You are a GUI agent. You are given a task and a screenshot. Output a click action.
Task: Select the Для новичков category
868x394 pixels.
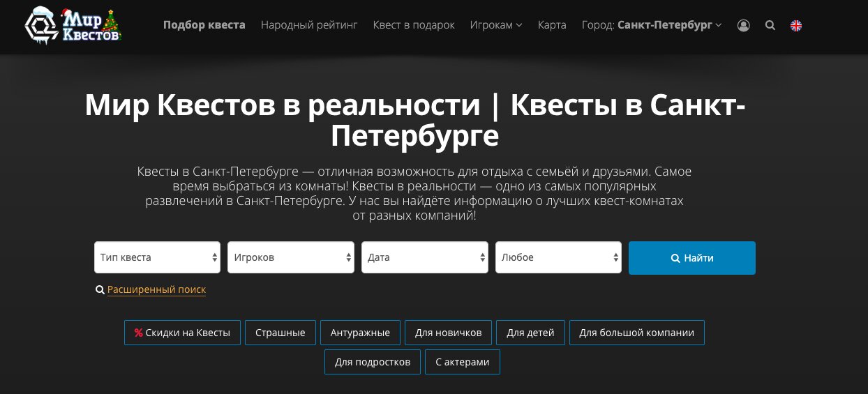point(449,333)
